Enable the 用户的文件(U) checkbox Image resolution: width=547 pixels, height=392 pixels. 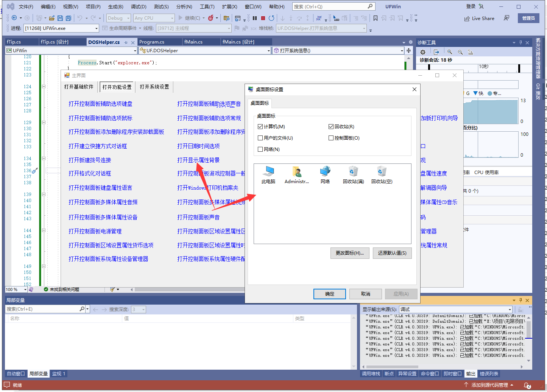point(260,138)
